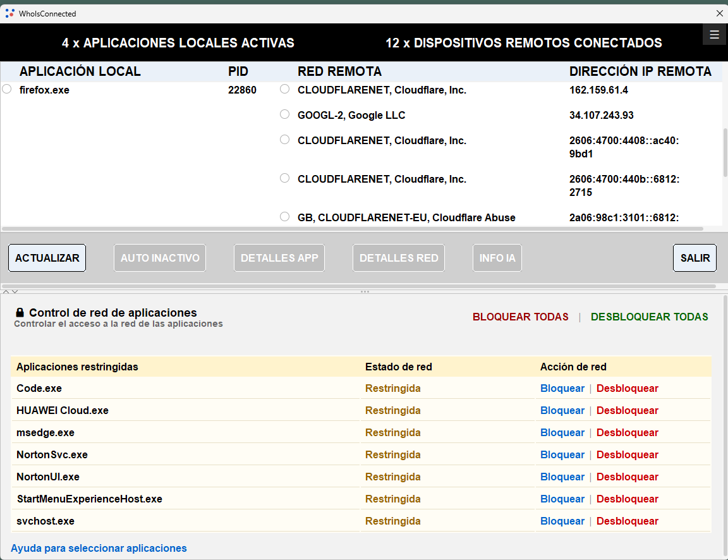Viewport: 728px width, 560px height.
Task: Select radio for 2606:4700:4408::ac40:9bd1 connection
Action: 284,139
